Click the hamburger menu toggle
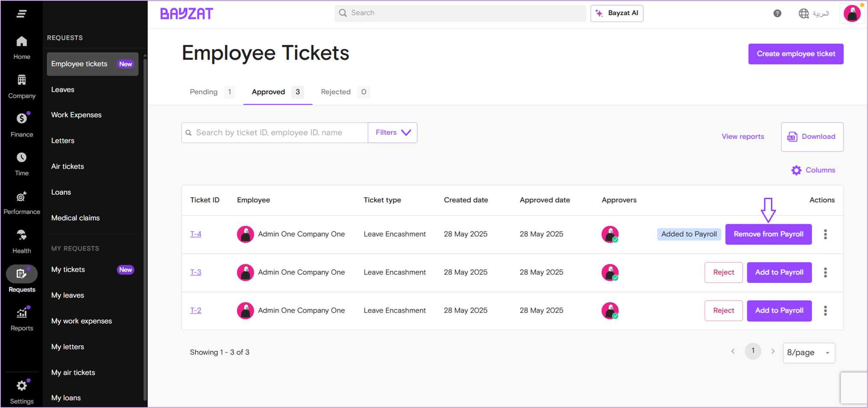The width and height of the screenshot is (868, 408). click(x=21, y=13)
